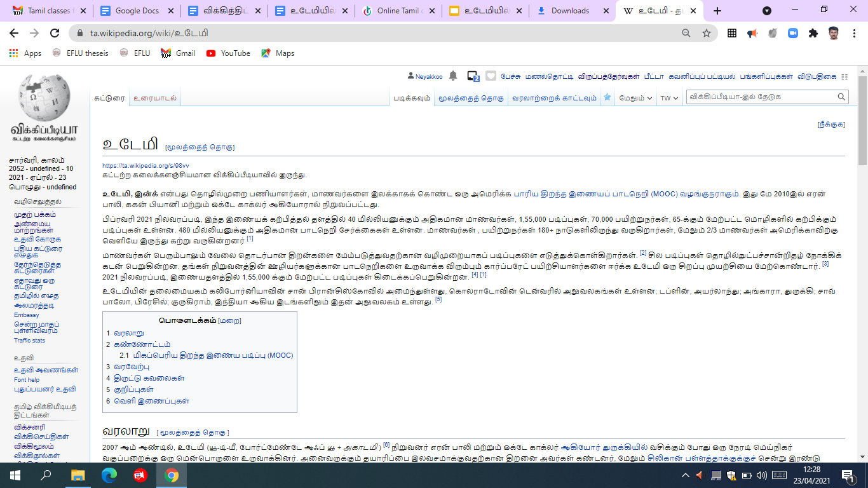Open விக்சனரி sister project link
This screenshot has height=488, width=868.
tap(30, 427)
